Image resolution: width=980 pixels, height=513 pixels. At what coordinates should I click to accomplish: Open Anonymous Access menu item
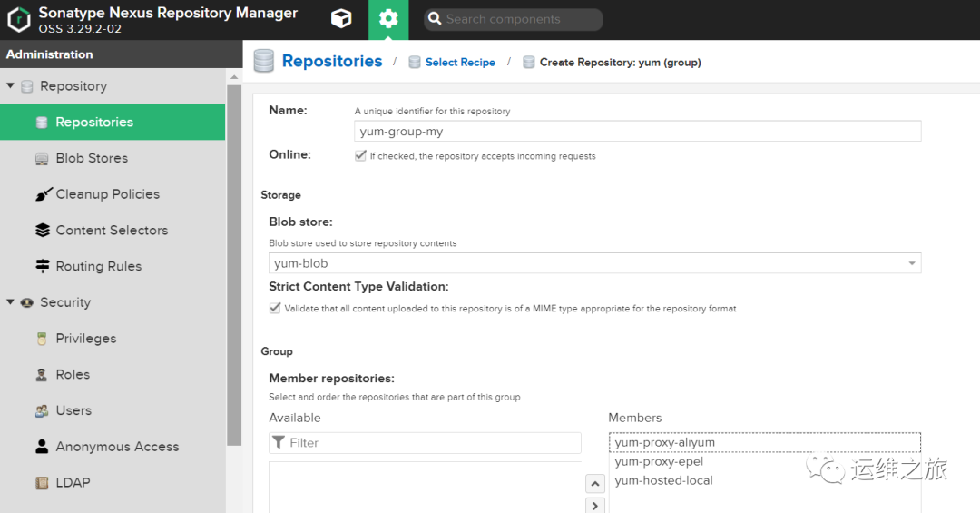pyautogui.click(x=117, y=447)
